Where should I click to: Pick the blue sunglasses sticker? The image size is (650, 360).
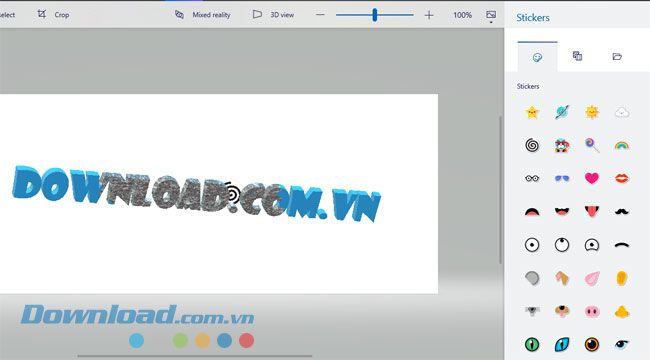(562, 178)
